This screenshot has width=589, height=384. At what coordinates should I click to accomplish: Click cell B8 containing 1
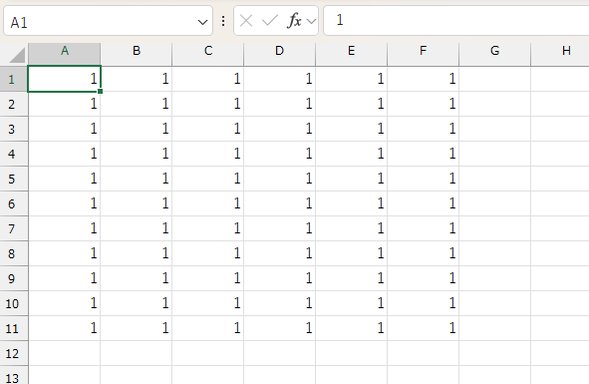click(136, 253)
